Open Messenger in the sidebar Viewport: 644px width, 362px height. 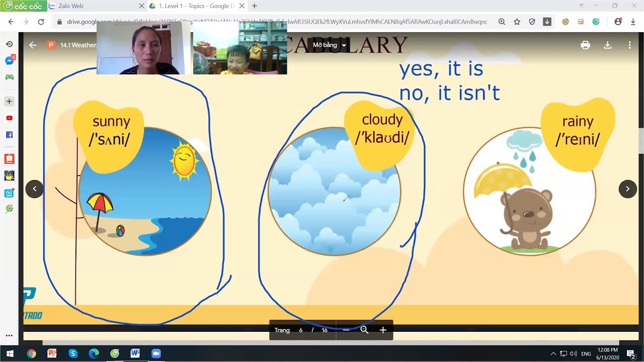tap(9, 61)
